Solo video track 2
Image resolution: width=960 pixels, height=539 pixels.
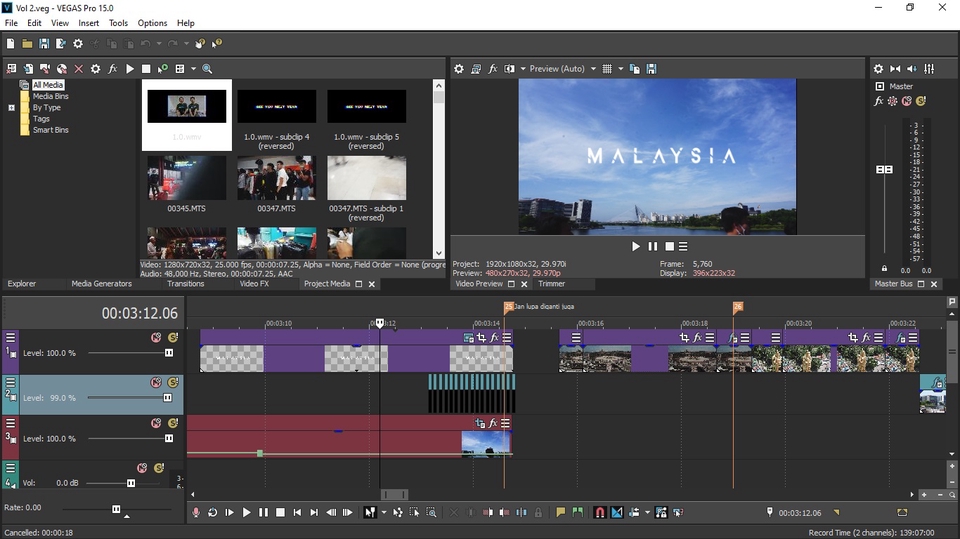point(173,382)
